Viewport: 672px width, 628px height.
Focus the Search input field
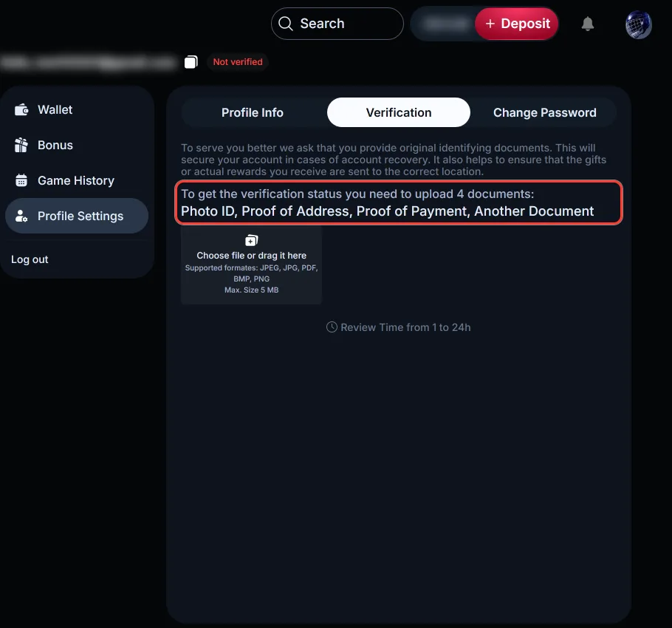pyautogui.click(x=337, y=24)
